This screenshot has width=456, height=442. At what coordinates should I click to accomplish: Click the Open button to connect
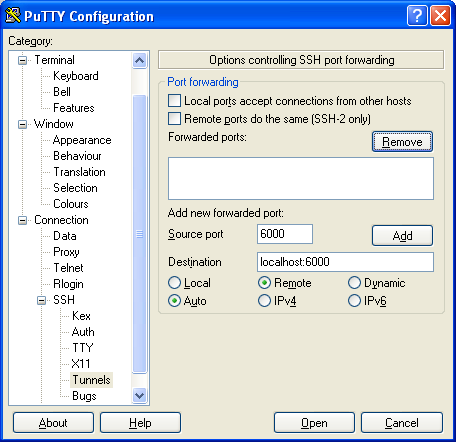[314, 423]
